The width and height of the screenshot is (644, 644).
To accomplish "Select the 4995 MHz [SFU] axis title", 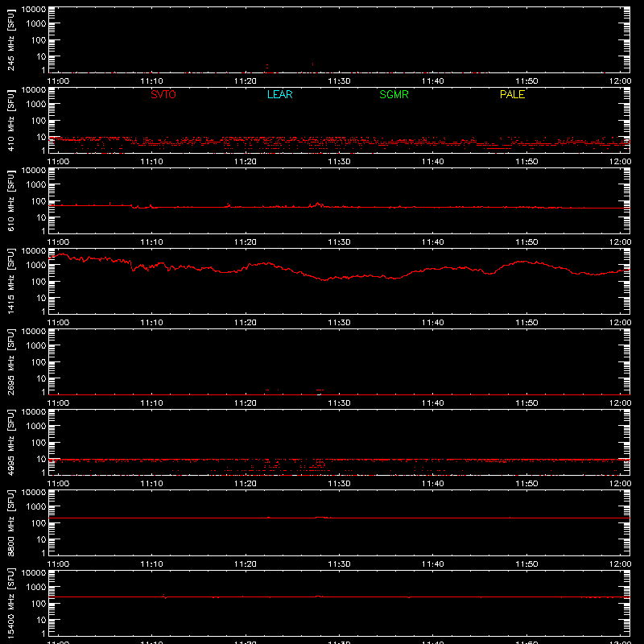I will 11,442.
